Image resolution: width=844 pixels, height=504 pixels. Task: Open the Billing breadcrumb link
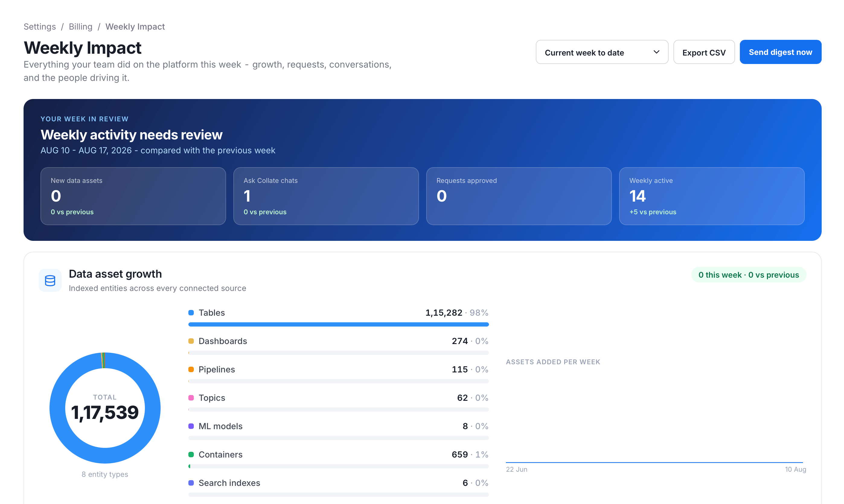coord(81,27)
